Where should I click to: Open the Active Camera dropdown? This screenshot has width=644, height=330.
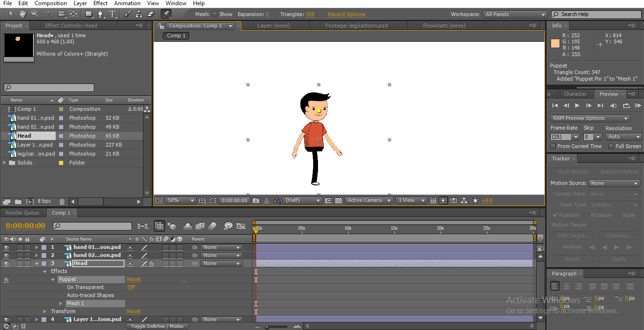368,200
